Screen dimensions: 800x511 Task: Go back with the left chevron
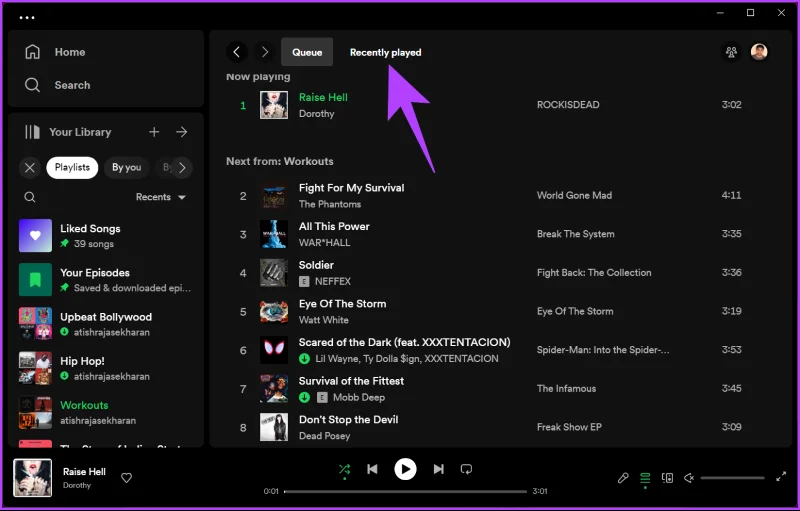[x=237, y=52]
